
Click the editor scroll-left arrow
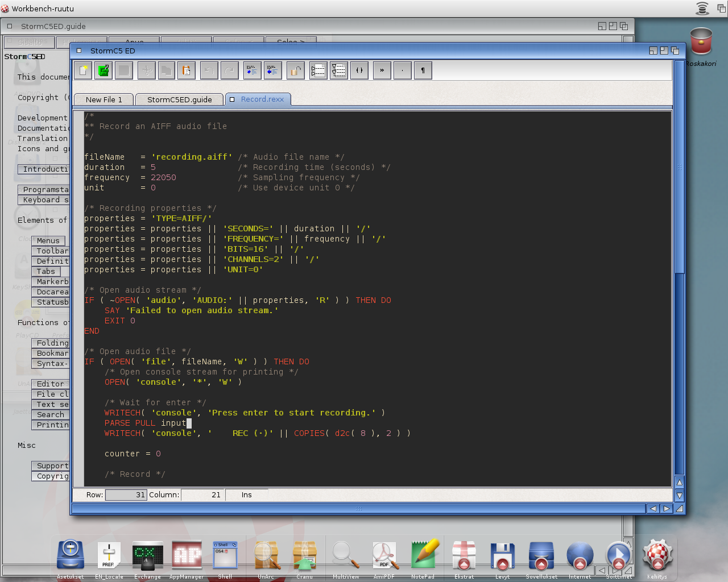point(653,509)
